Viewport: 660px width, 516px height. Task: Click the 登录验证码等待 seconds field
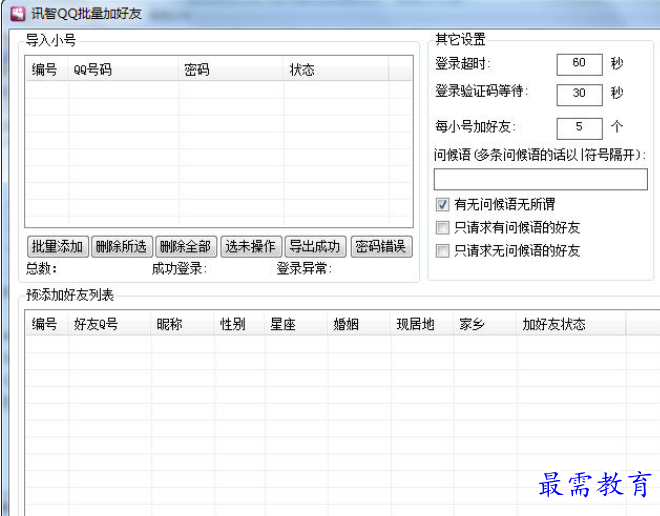(x=579, y=95)
